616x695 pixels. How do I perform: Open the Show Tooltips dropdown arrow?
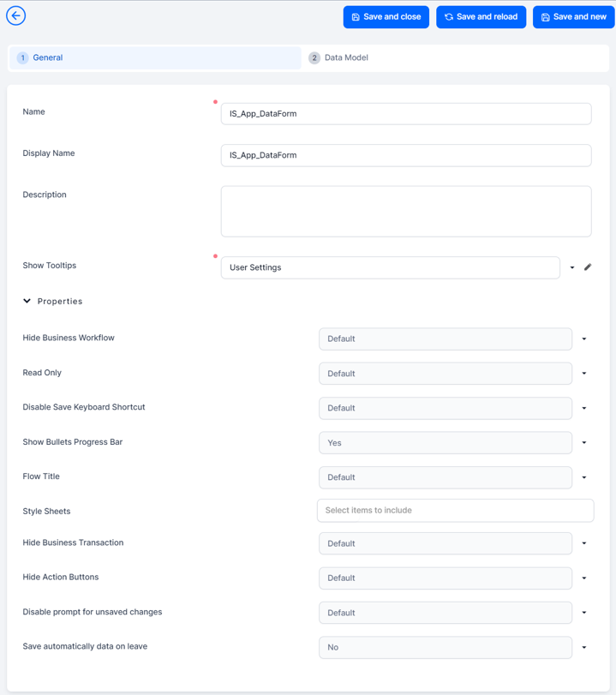[x=572, y=267]
